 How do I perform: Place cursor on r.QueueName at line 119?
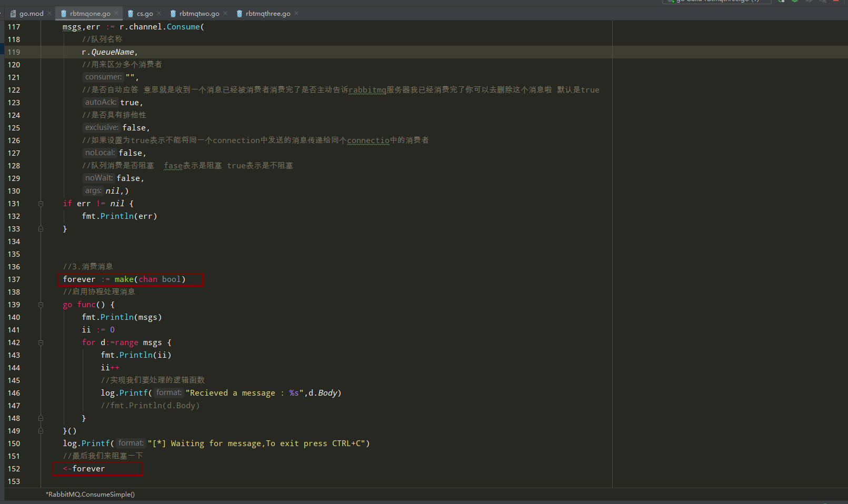point(108,52)
